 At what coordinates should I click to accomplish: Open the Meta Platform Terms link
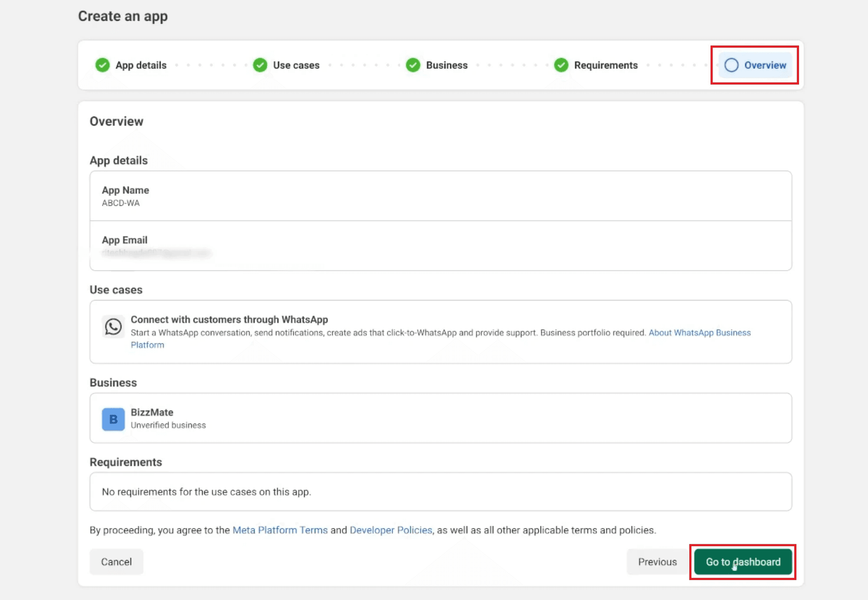click(280, 530)
